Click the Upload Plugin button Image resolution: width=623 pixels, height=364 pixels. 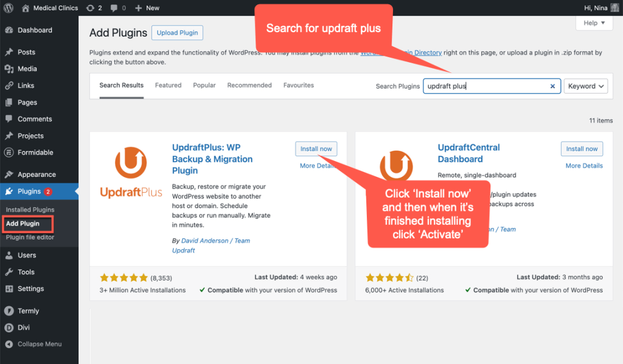[177, 33]
